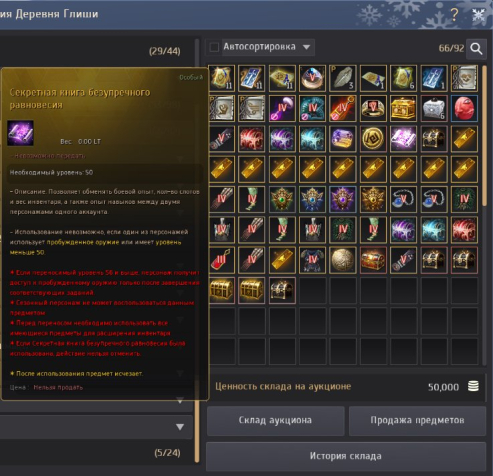Image resolution: width=493 pixels, height=476 pixels.
Task: Click the left panel vertical scrollbar
Action: pyautogui.click(x=197, y=250)
